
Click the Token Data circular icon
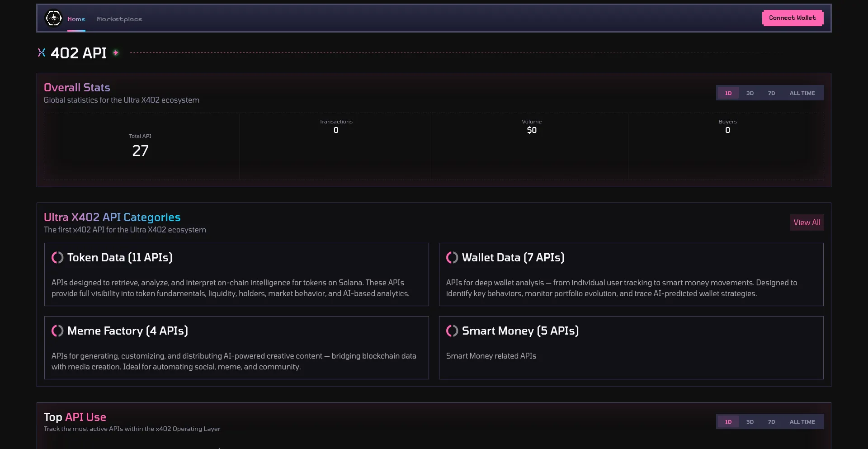(57, 258)
